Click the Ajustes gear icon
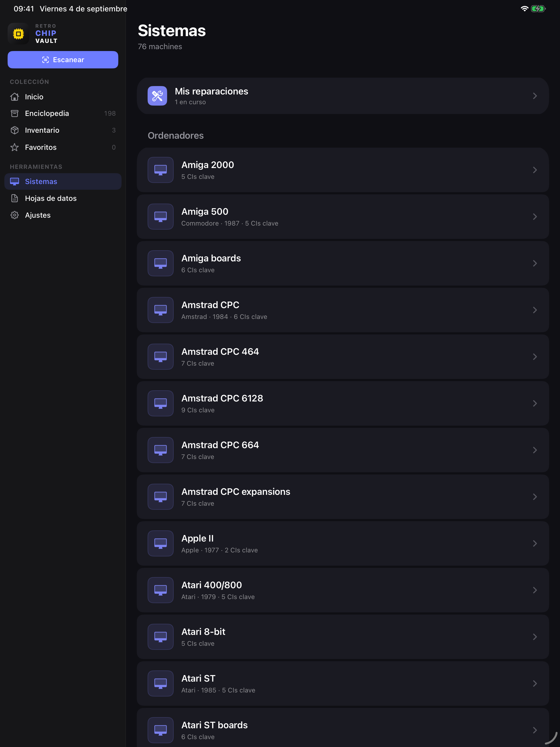Viewport: 560px width, 747px height. point(14,215)
